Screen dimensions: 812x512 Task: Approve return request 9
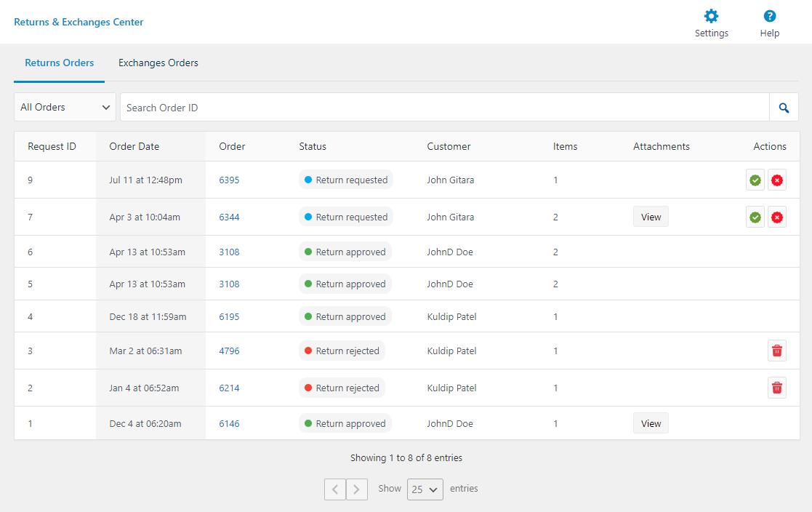coord(755,180)
